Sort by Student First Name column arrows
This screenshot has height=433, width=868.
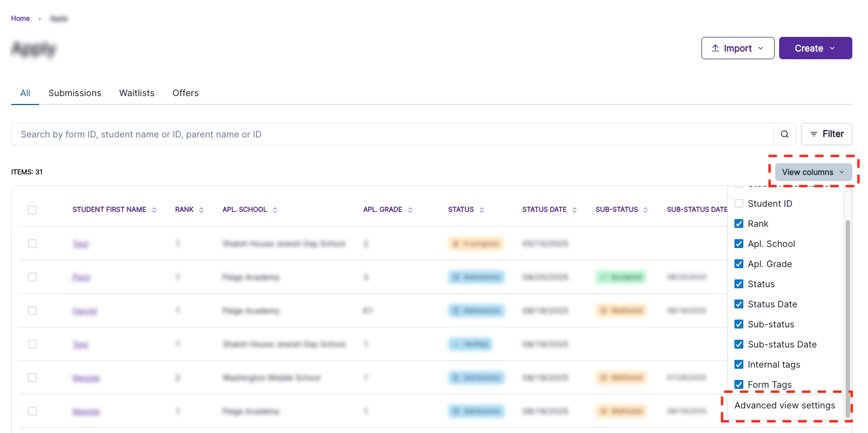[154, 210]
